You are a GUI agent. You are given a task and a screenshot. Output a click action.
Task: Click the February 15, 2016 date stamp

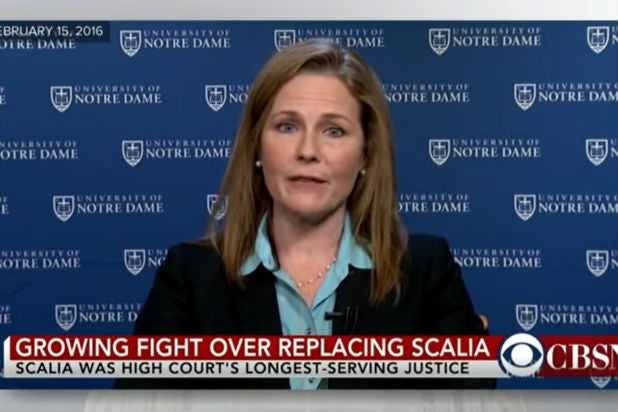click(x=52, y=31)
